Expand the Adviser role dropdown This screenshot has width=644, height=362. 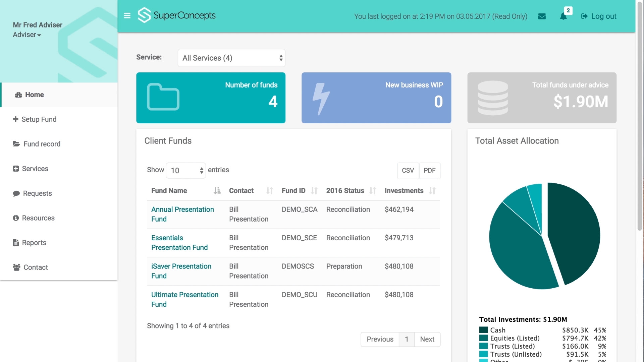click(x=27, y=35)
